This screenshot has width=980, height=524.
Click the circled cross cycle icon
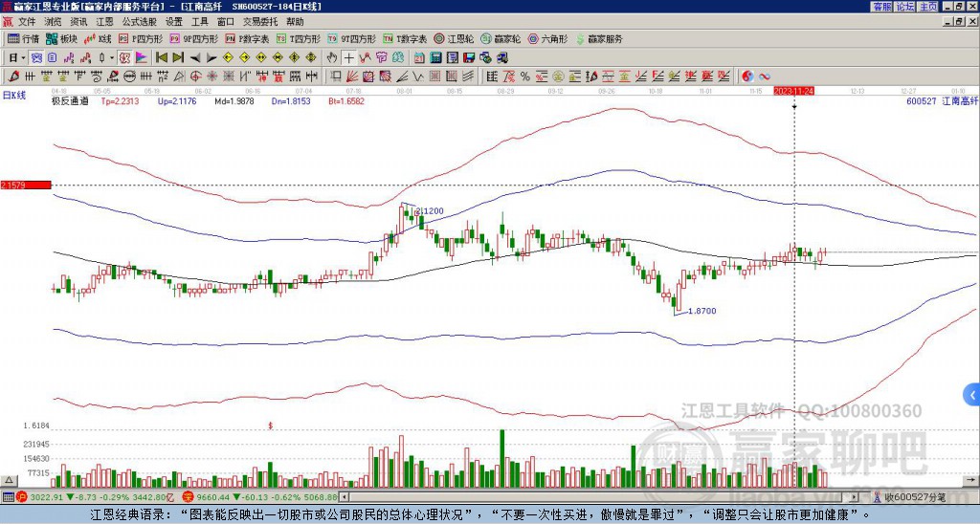click(x=195, y=76)
